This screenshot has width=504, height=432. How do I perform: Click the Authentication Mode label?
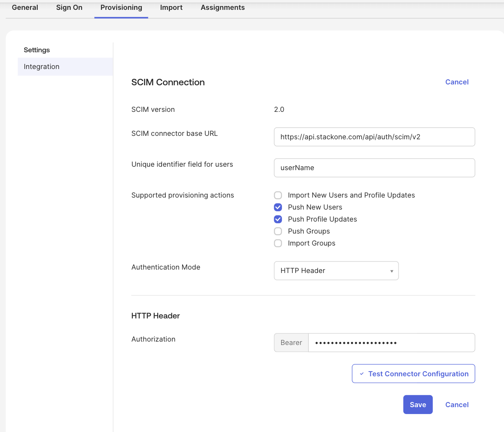pos(165,267)
